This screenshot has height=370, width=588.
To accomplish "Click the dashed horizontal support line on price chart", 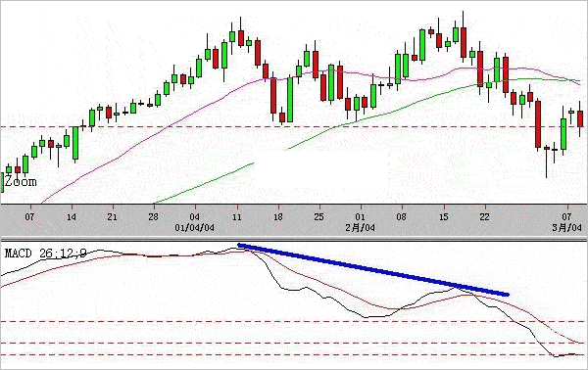I will [294, 126].
